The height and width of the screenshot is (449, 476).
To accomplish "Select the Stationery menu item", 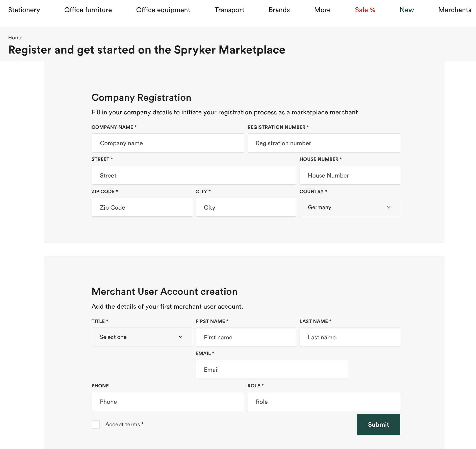I will [24, 10].
